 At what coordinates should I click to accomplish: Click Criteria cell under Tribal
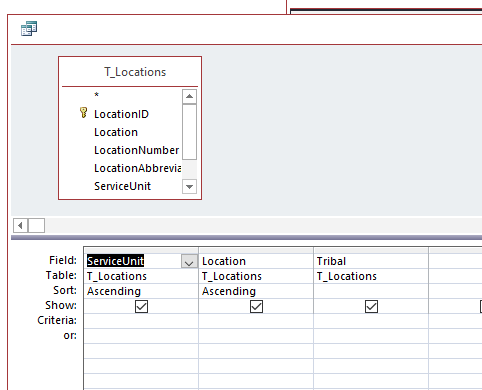click(x=371, y=321)
